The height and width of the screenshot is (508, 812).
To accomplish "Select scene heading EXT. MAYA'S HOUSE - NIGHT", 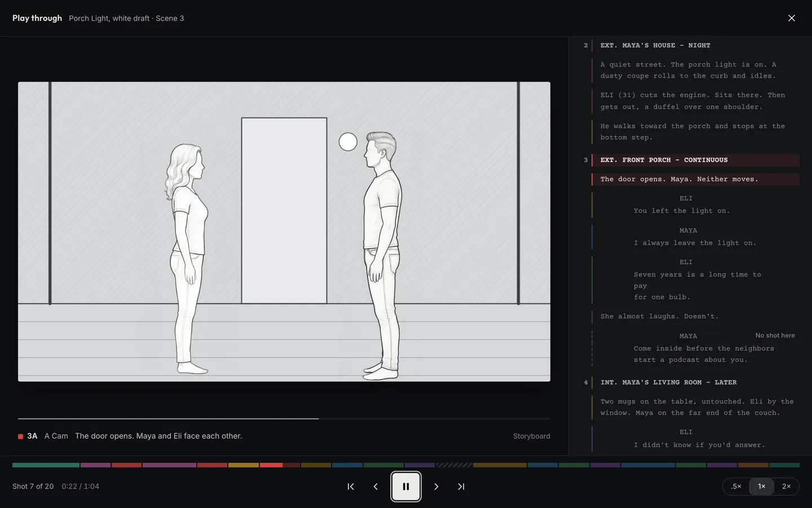I will pos(695,45).
